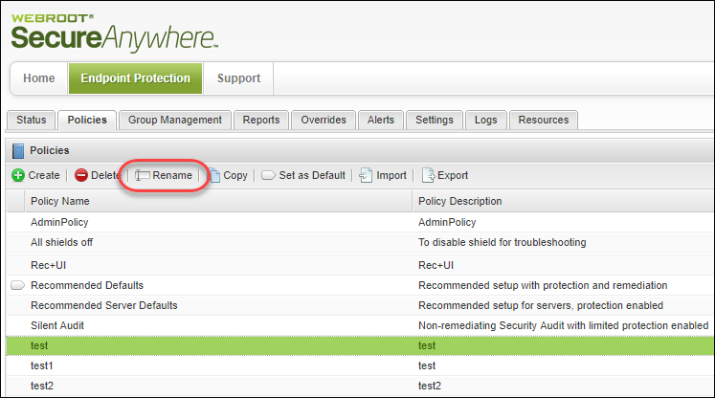Click description 'To disable shield for troubleshooting'
This screenshot has height=398, width=715.
click(x=502, y=242)
